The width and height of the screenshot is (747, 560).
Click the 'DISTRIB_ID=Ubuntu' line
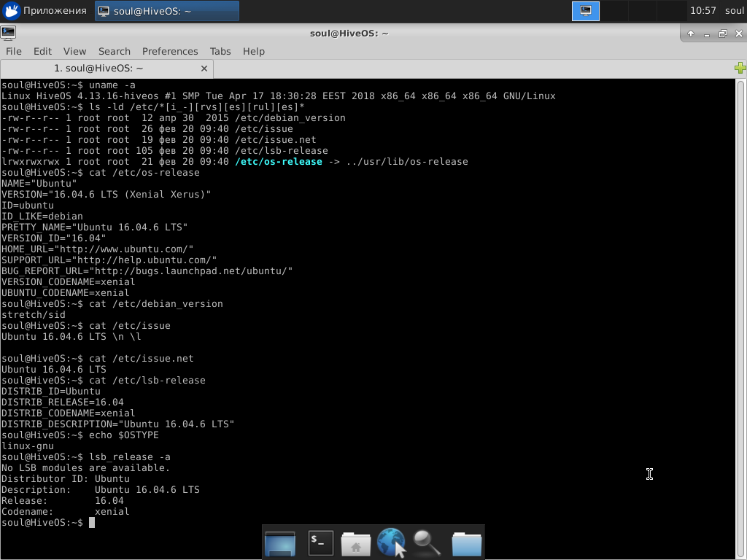50,392
